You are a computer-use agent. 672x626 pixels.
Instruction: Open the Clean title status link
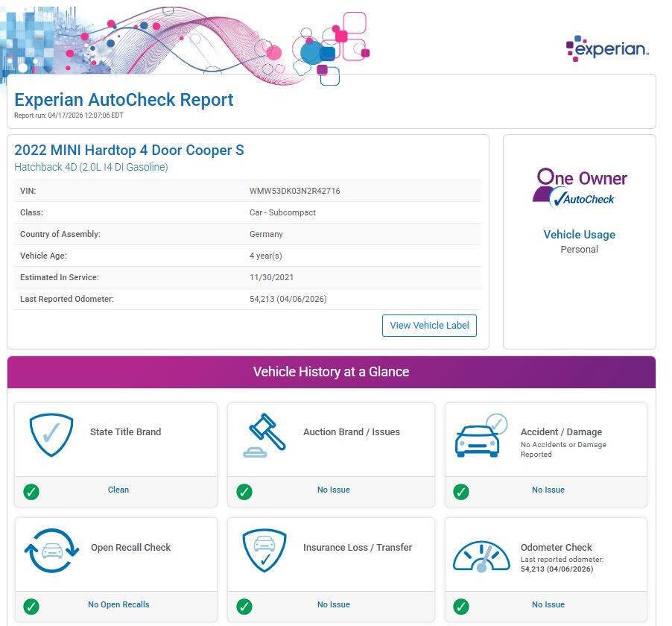tap(118, 490)
